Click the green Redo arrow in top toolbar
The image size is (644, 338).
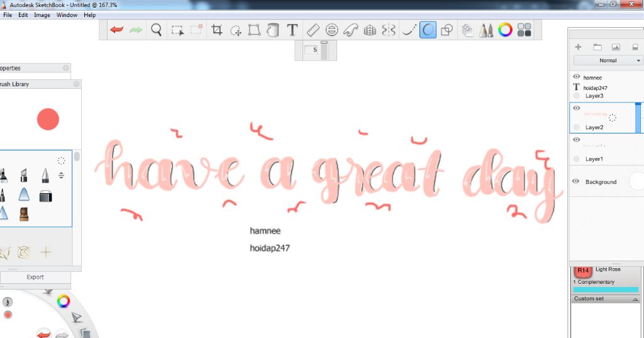tap(136, 30)
